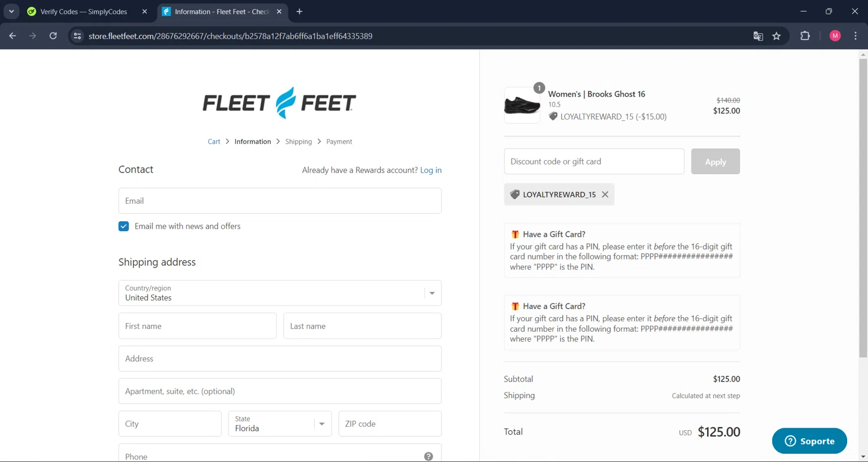This screenshot has width=868, height=462.
Task: Focus the City field
Action: click(170, 424)
